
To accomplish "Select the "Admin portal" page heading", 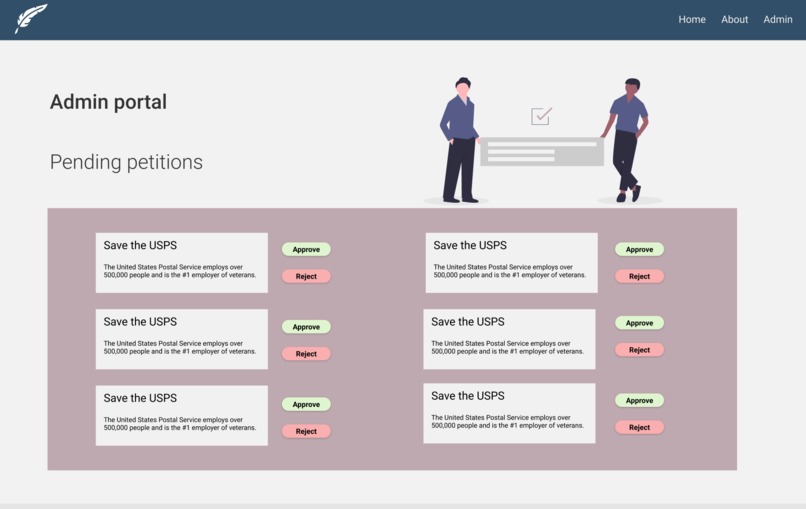I will (108, 102).
